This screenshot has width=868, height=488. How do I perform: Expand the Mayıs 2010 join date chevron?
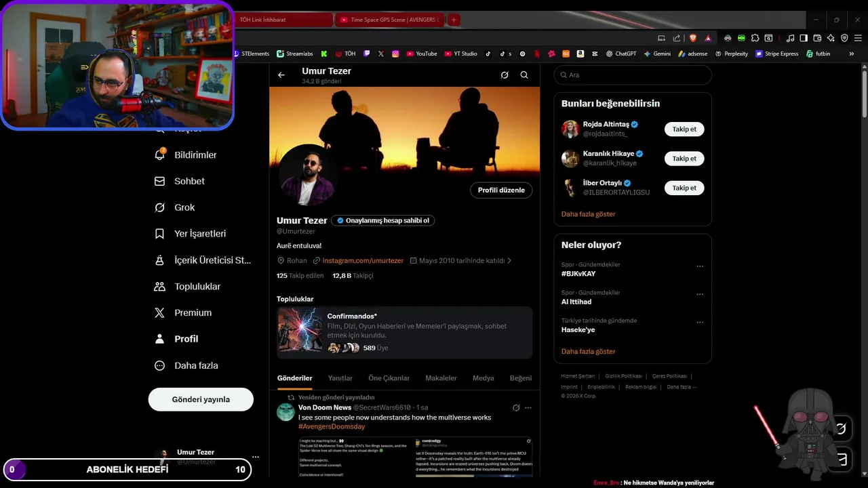click(509, 260)
